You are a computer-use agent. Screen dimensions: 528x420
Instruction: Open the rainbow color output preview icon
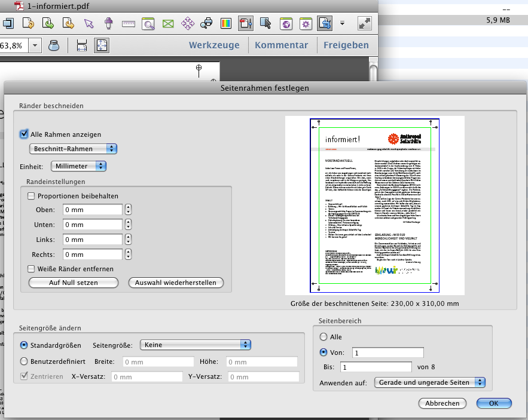pos(226,23)
